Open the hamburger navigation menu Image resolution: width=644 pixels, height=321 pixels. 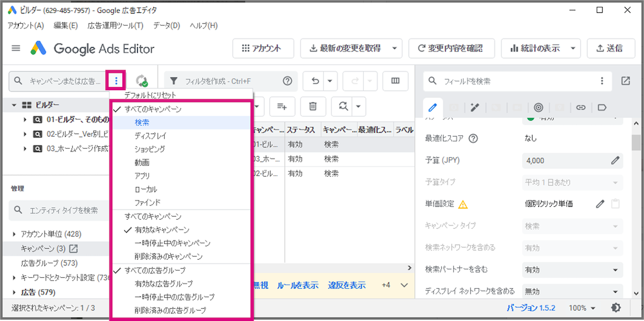16,48
